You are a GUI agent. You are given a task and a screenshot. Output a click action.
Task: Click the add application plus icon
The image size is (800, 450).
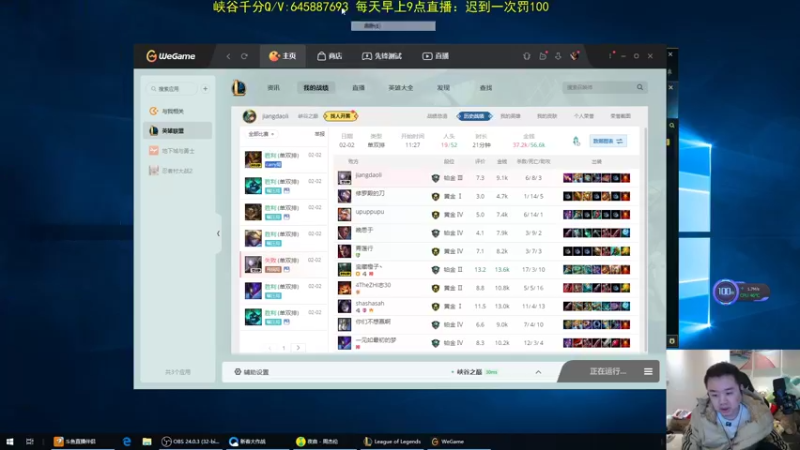click(205, 89)
